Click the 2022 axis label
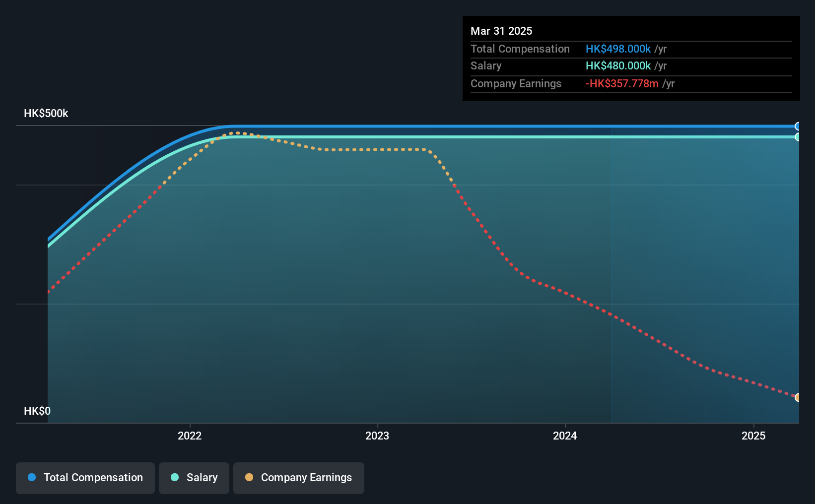This screenshot has height=504, width=815. [x=190, y=436]
